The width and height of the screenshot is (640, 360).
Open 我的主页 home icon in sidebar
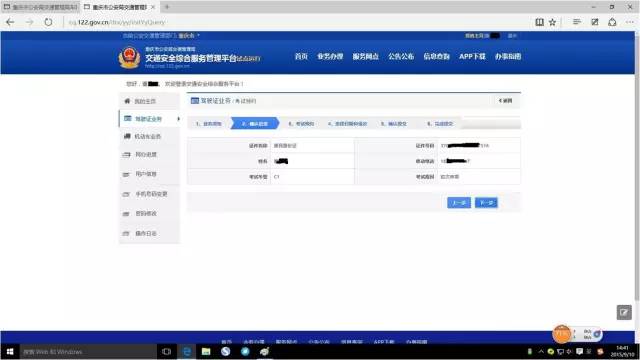127,101
